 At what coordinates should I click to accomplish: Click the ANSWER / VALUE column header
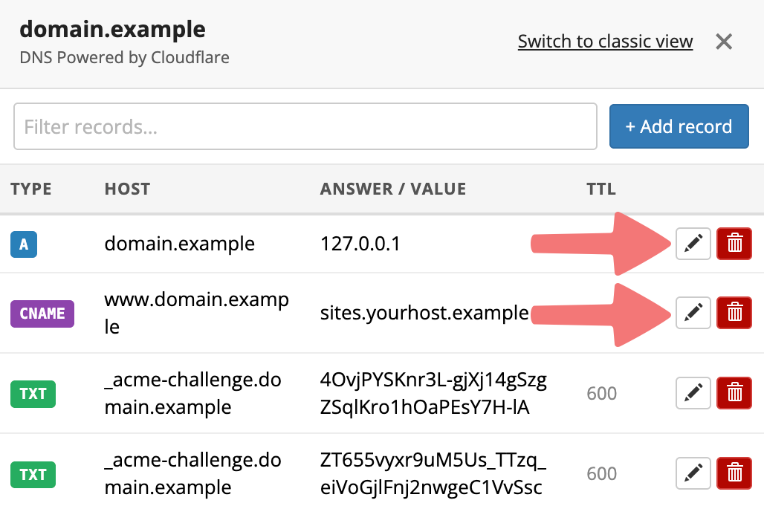point(393,189)
